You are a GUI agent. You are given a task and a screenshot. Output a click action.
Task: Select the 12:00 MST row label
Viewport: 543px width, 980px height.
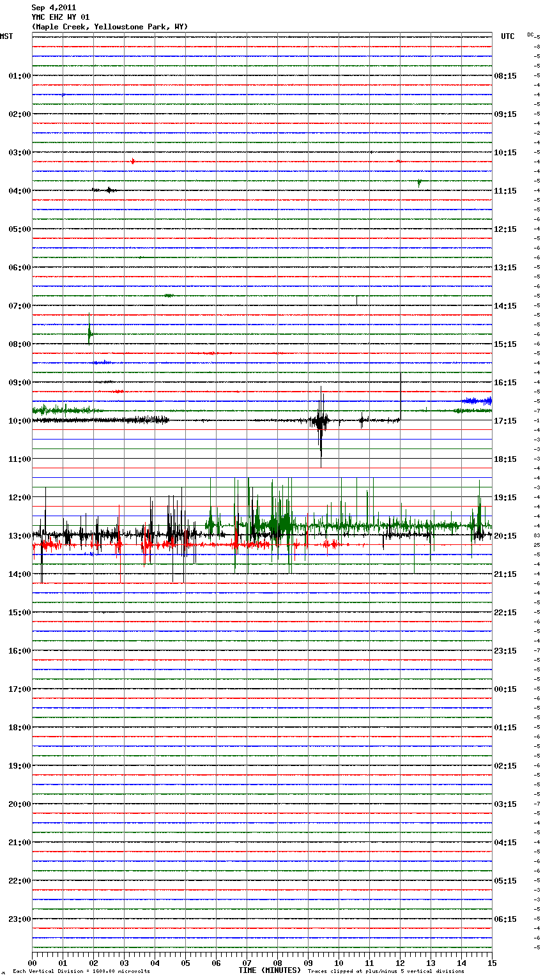click(19, 498)
